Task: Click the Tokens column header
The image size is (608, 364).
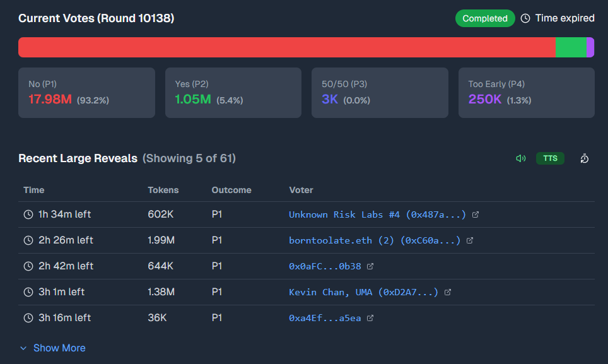Action: [x=163, y=190]
